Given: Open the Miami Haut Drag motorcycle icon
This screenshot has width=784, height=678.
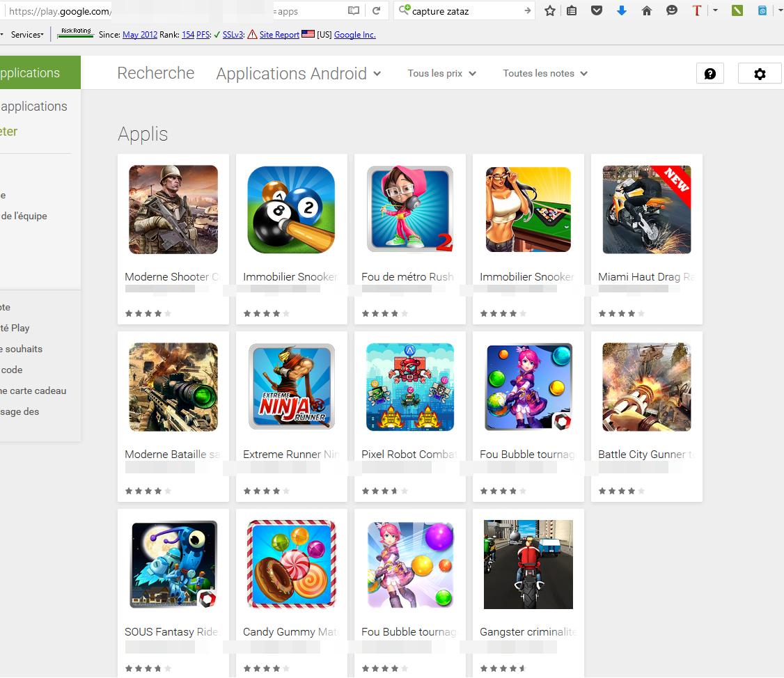Looking at the screenshot, I should (x=647, y=210).
